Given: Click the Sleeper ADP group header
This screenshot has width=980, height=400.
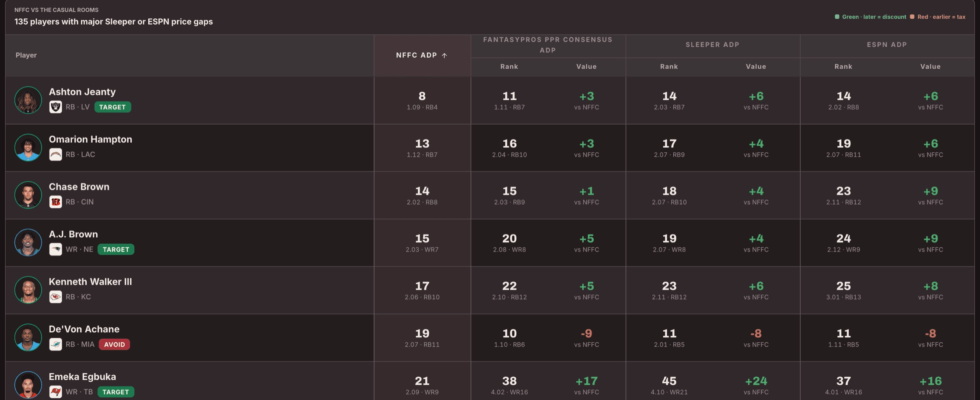Looking at the screenshot, I should click(712, 45).
